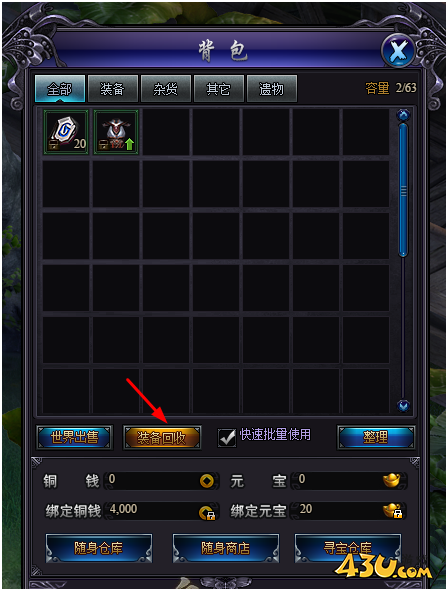Click the copper coin icon beside 铜钱
This screenshot has height=591, width=448.
(206, 481)
